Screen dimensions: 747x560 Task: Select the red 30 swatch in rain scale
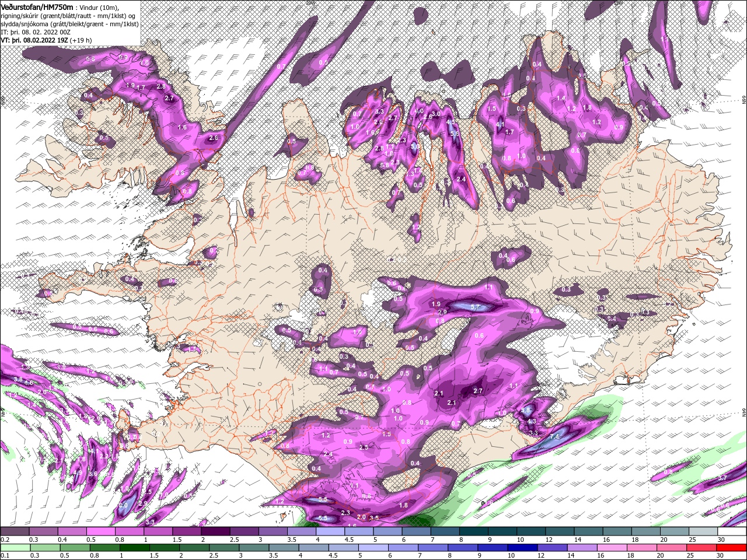[x=731, y=548]
